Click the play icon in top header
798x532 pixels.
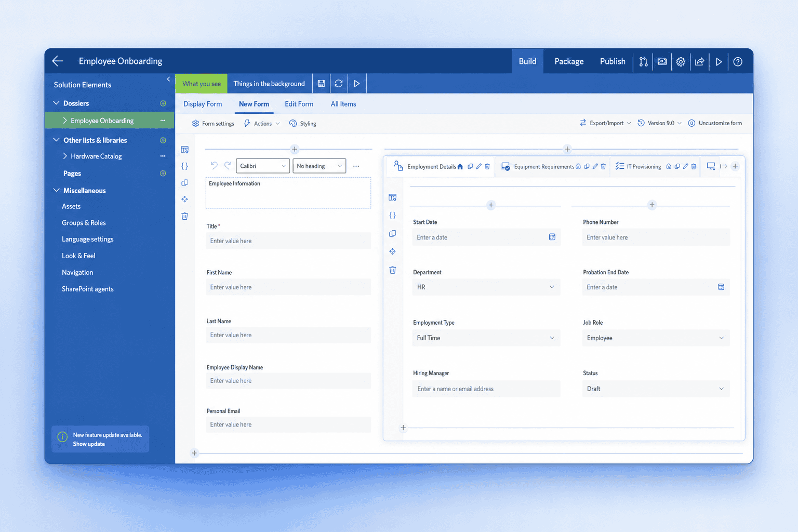pyautogui.click(x=719, y=61)
